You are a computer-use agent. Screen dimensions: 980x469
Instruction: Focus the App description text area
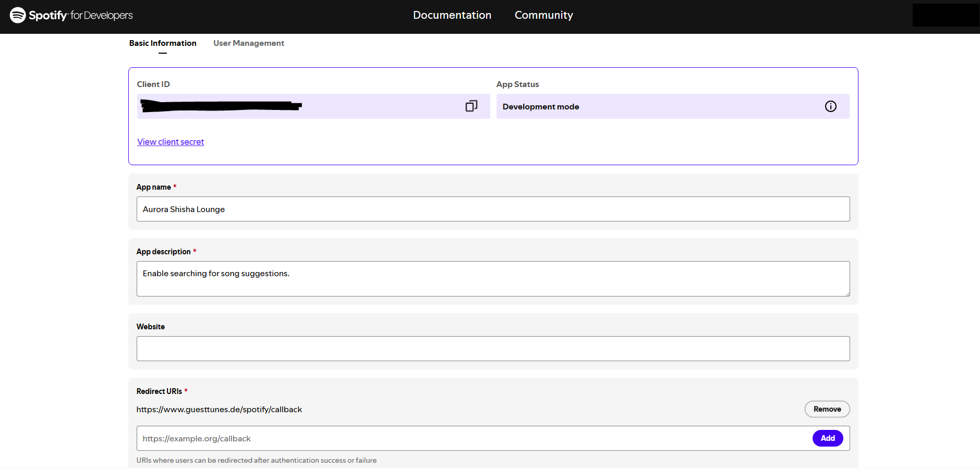[x=493, y=279]
